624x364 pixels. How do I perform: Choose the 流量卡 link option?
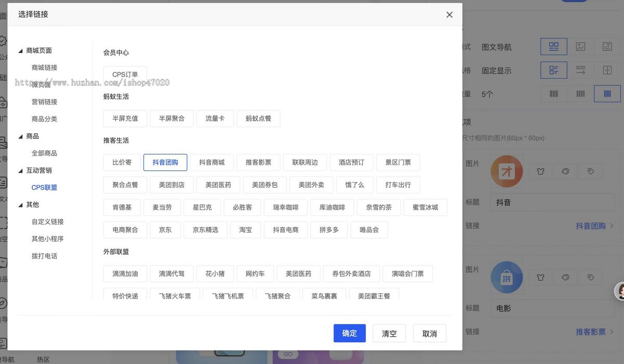215,119
